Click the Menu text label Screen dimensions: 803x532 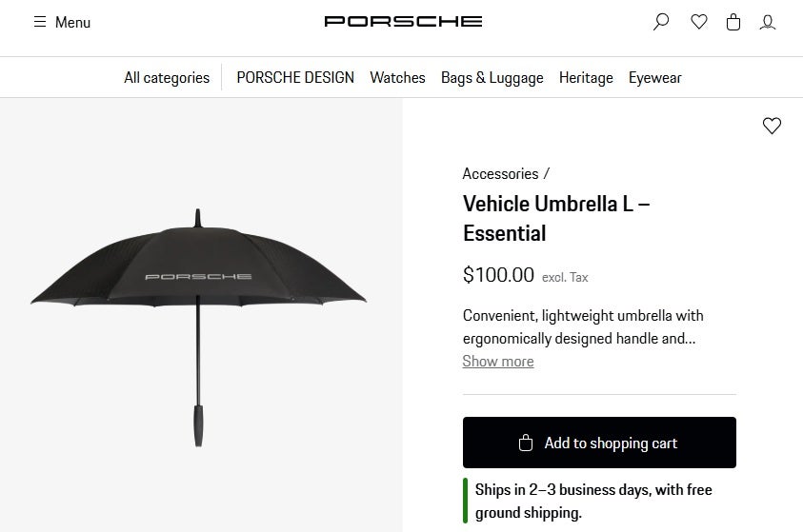[x=72, y=22]
